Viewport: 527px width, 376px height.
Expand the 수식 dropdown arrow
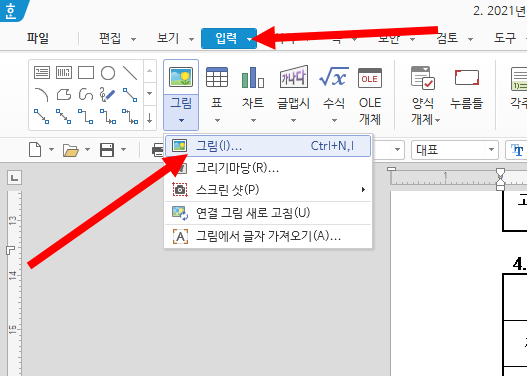(x=334, y=120)
